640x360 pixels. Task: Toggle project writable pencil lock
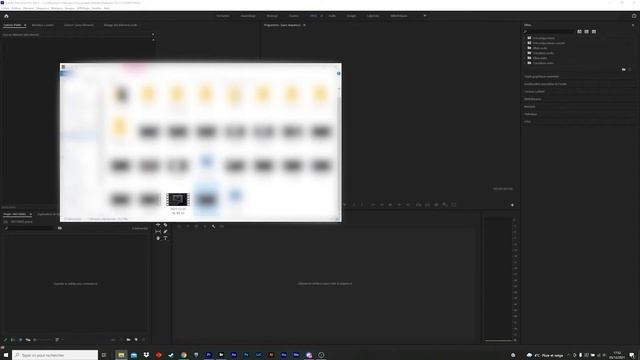pyautogui.click(x=5, y=340)
